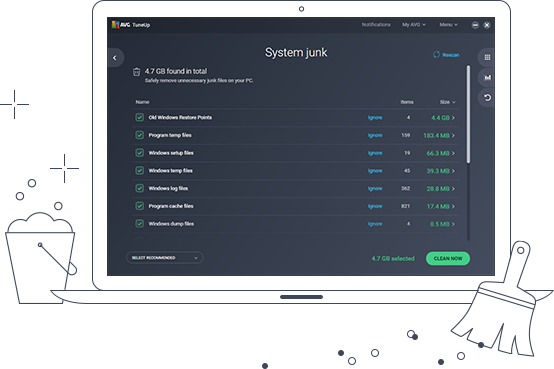Minimize the AVG TuneUp window
Screen dimensions: 554x369
click(x=475, y=25)
